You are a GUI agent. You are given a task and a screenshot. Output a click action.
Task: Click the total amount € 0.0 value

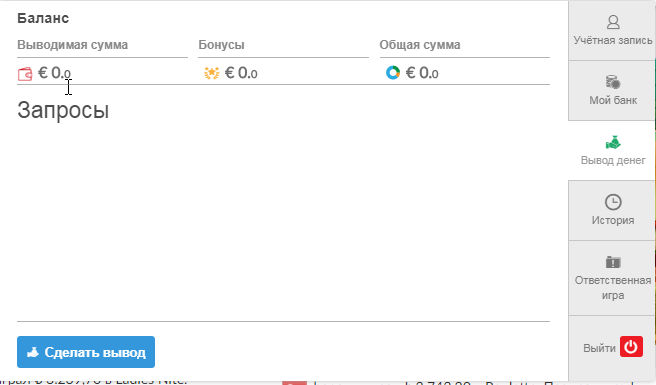[x=422, y=73]
